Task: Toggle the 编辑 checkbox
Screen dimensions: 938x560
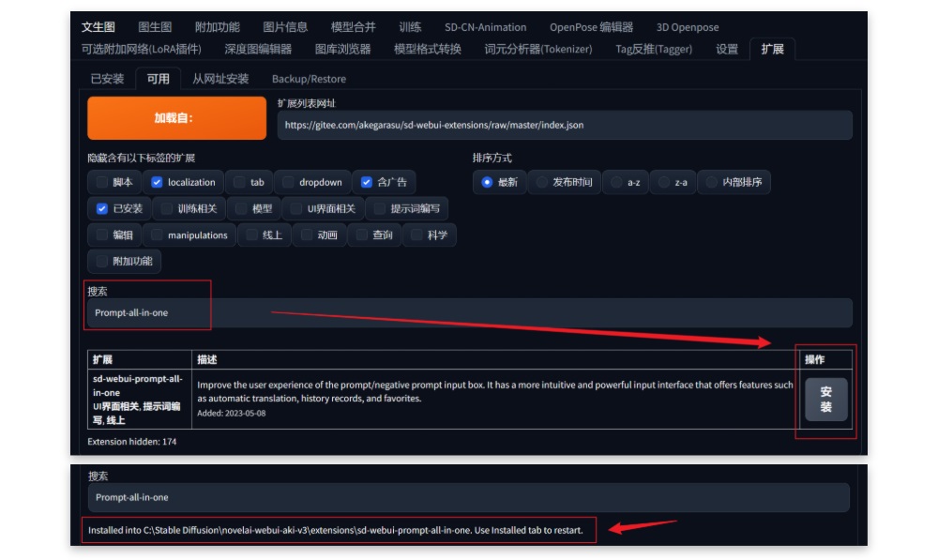Action: pos(102,235)
